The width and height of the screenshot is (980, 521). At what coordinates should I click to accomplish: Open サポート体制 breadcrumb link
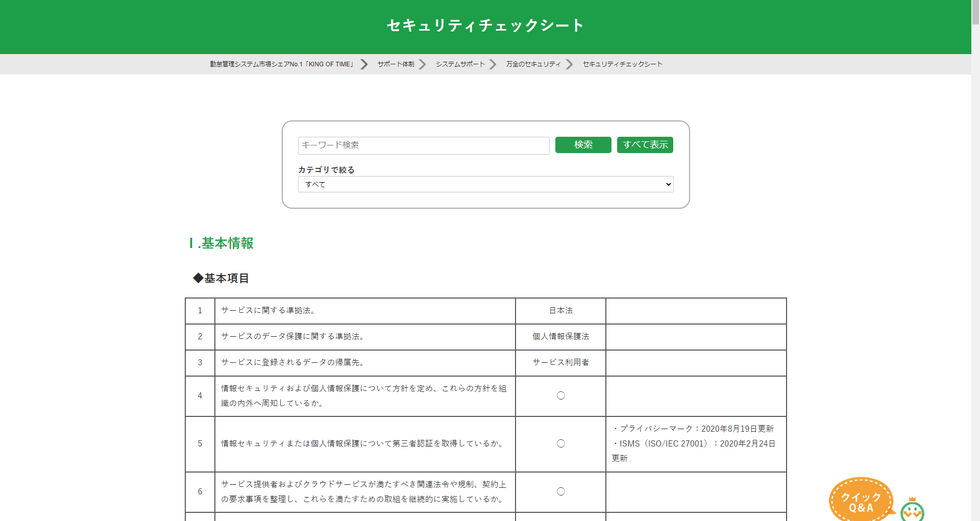396,64
